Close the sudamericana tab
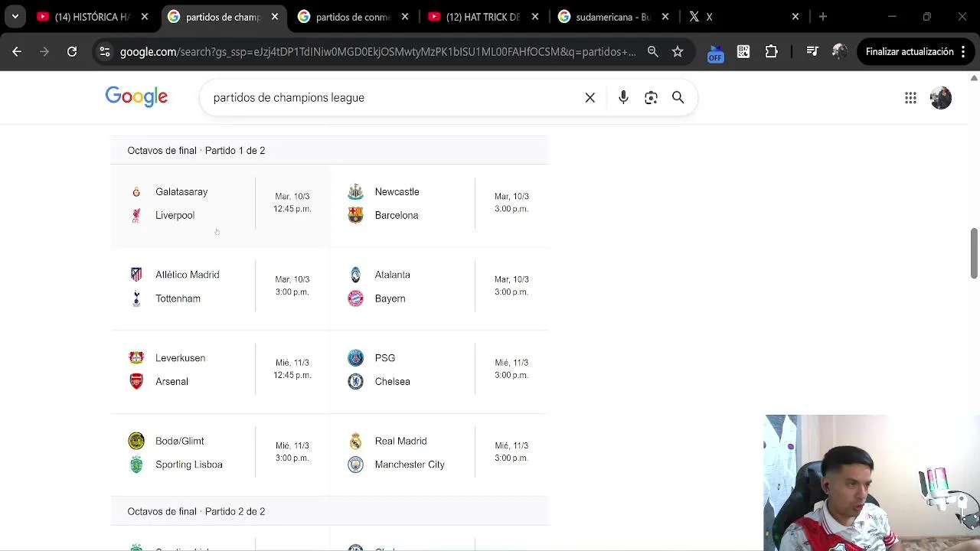980x551 pixels. click(x=665, y=16)
